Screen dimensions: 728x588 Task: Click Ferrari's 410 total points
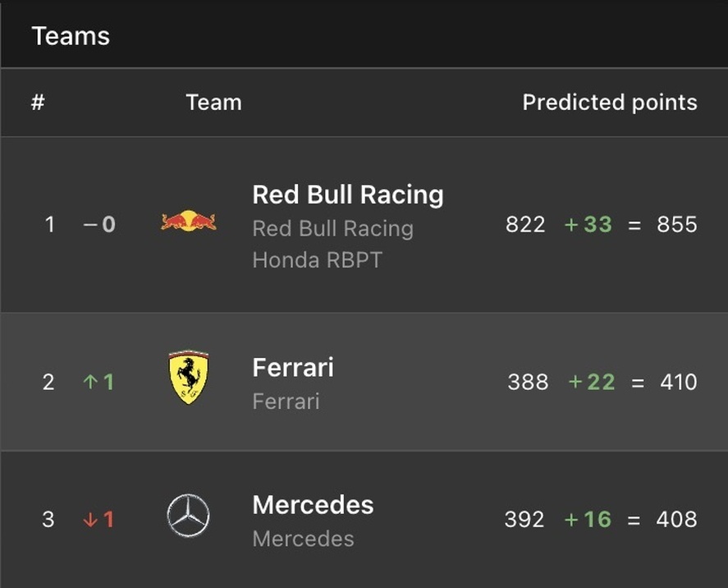pos(679,382)
